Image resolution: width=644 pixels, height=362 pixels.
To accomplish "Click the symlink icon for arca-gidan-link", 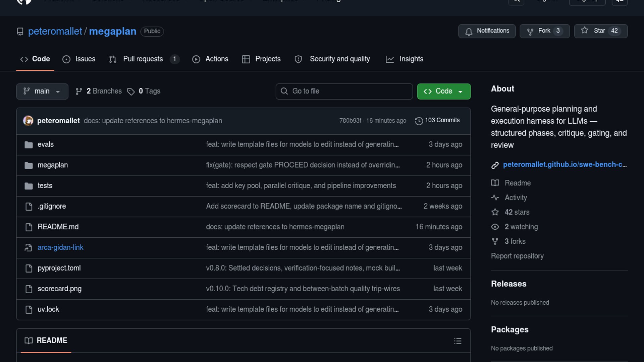I will pos(29,248).
